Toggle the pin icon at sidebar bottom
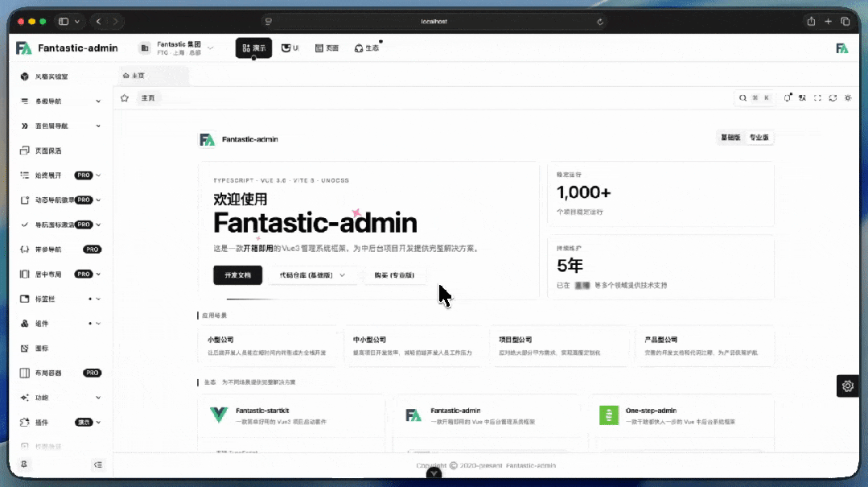 (x=24, y=464)
